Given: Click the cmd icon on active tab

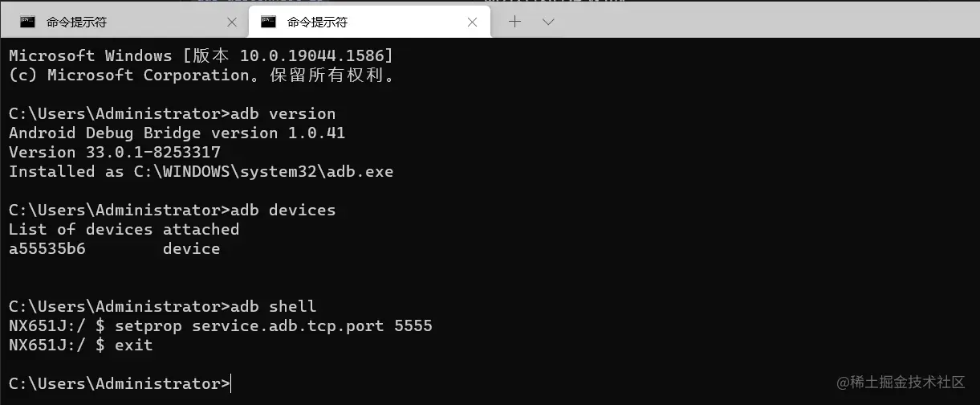Looking at the screenshot, I should pyautogui.click(x=268, y=22).
